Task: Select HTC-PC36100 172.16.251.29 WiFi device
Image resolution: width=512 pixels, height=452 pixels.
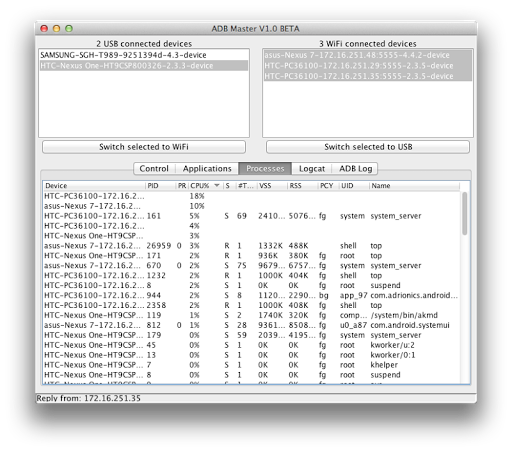Action: pyautogui.click(x=368, y=66)
